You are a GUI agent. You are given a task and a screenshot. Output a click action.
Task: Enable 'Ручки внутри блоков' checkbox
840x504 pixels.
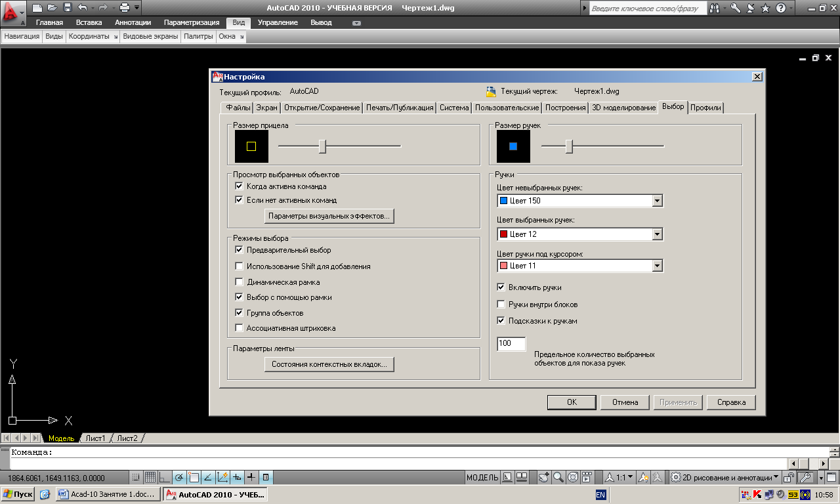[x=501, y=304]
